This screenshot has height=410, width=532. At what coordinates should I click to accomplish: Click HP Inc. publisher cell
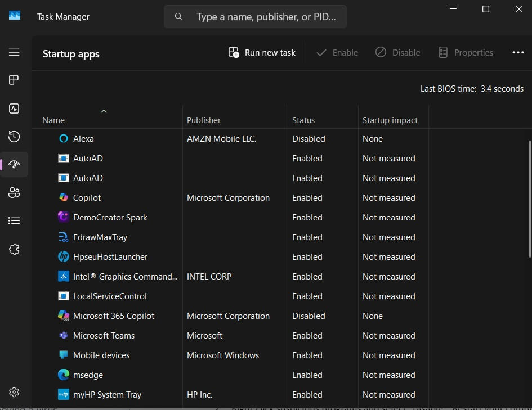[x=199, y=395]
